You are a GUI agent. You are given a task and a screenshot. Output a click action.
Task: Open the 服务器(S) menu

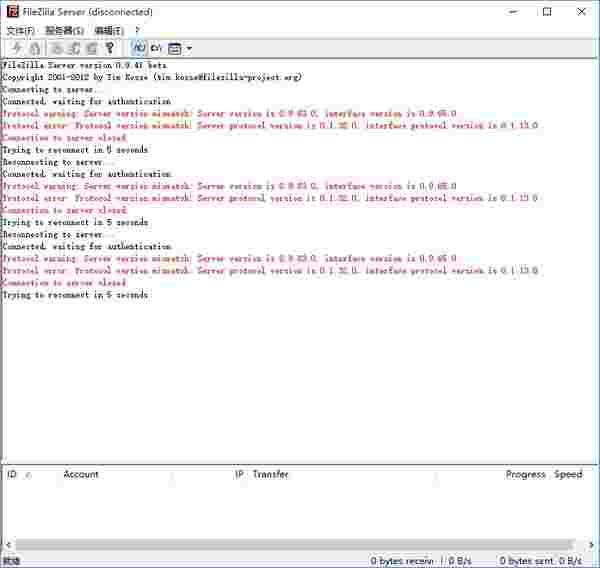pyautogui.click(x=64, y=31)
